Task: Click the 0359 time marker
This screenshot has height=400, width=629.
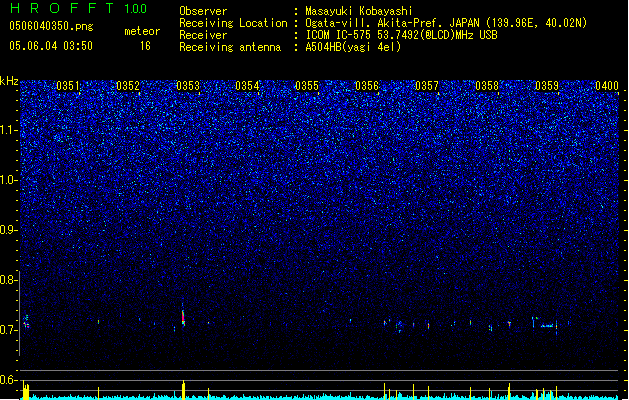Action: coord(547,86)
